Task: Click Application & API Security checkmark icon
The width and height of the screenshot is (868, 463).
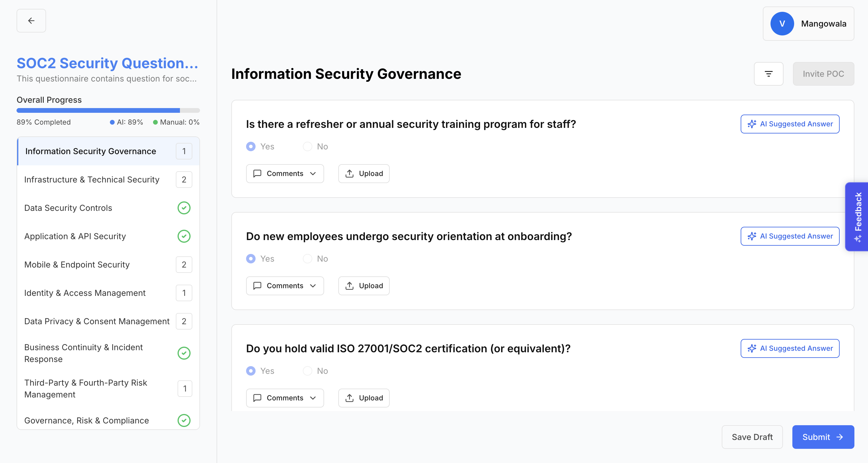Action: (184, 236)
